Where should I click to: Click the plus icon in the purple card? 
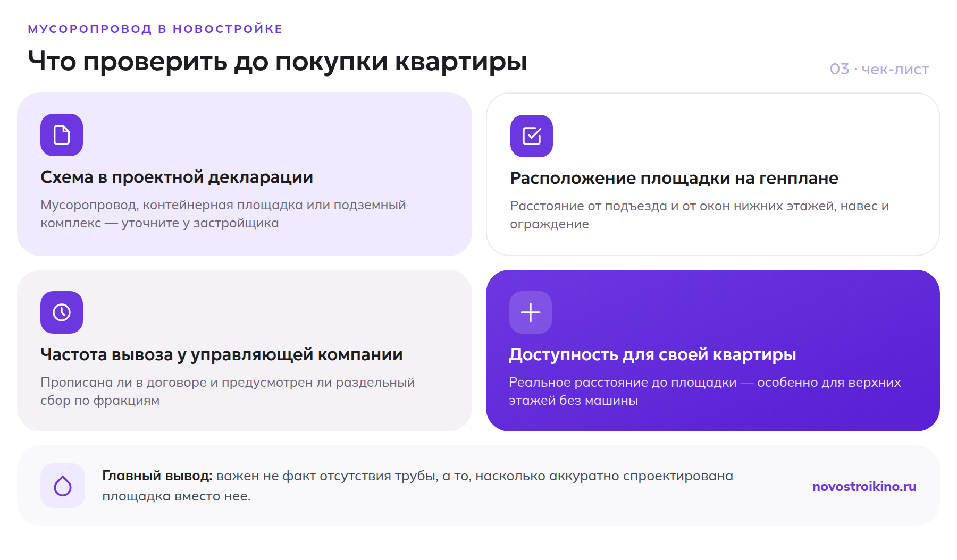(531, 312)
